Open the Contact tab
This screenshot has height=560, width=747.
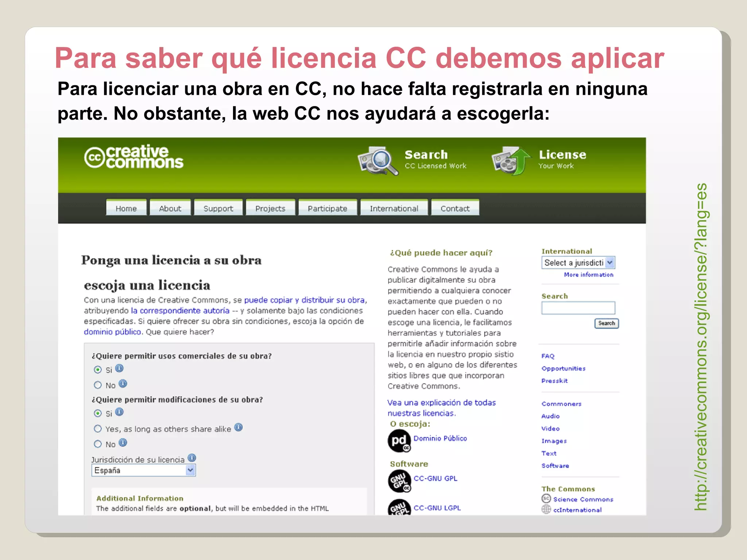coord(455,208)
